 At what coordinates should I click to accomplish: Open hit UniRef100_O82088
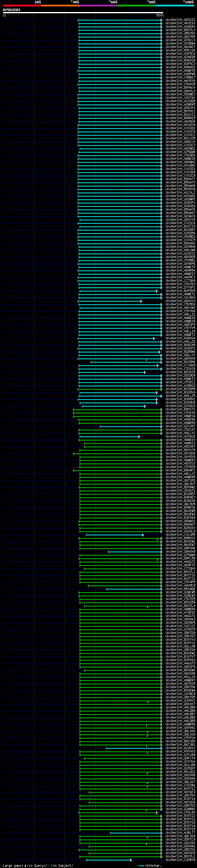(180, 775)
